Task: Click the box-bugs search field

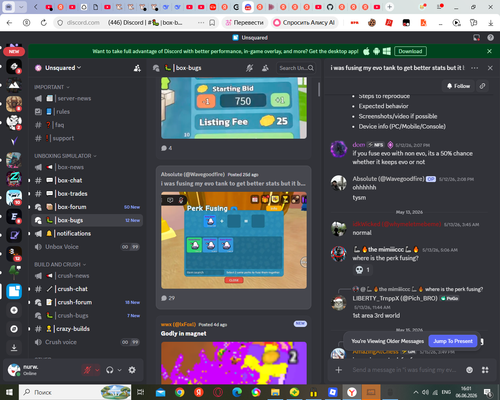Action: click(296, 68)
